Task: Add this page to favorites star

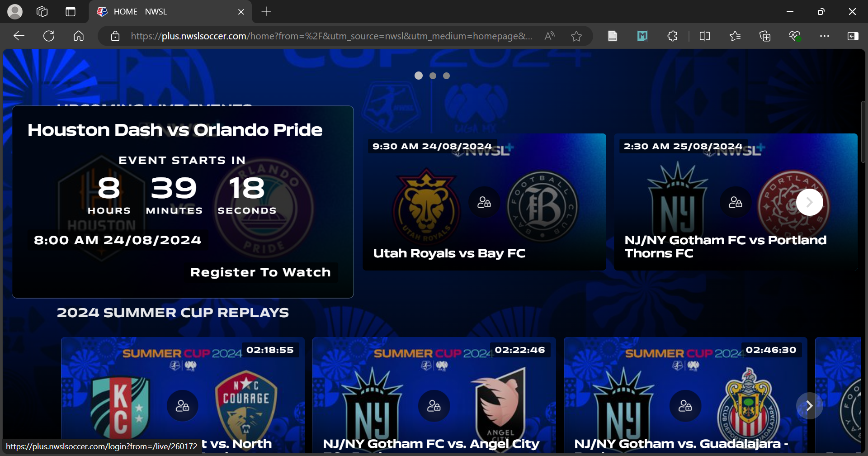Action: coord(576,36)
